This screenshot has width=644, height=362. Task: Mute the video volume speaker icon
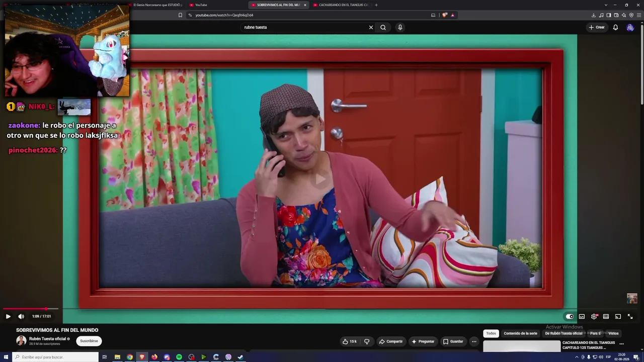(21, 316)
